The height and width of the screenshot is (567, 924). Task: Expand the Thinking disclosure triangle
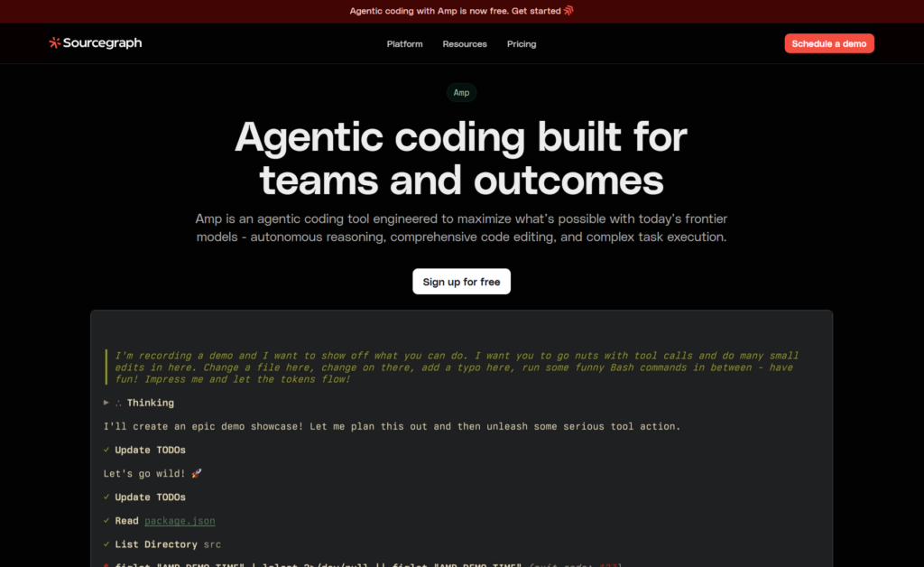[105, 402]
